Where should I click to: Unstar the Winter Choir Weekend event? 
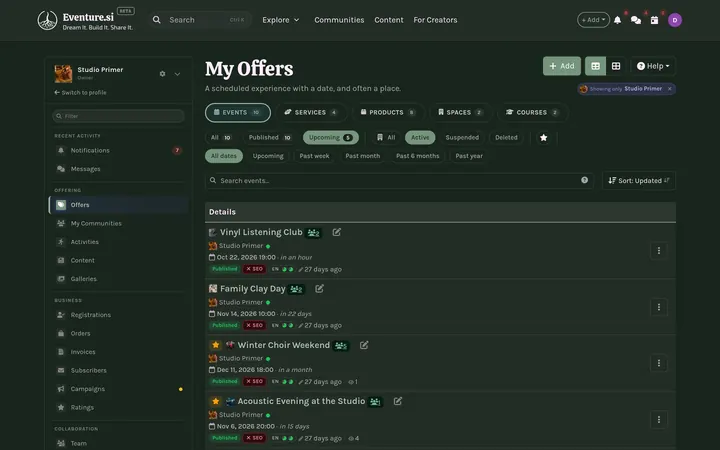coord(215,345)
